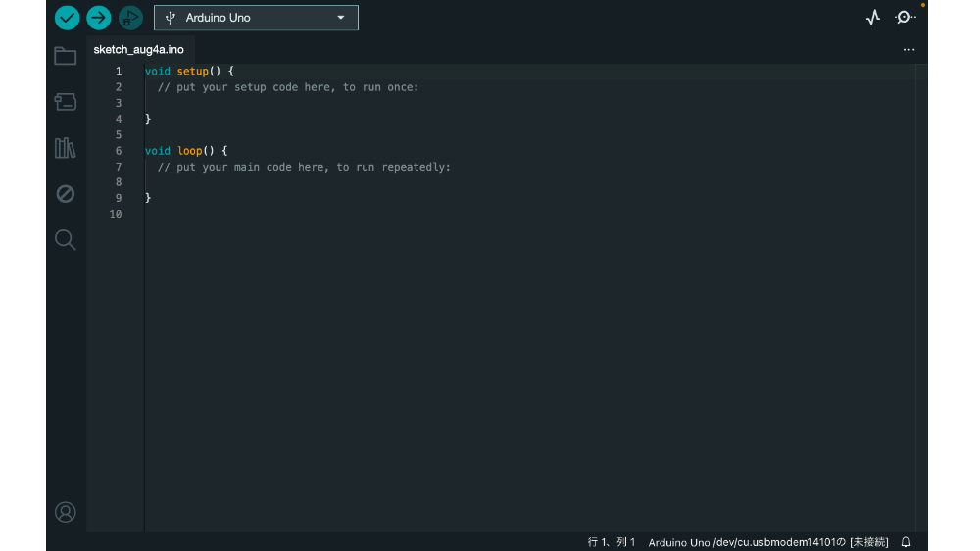
Task: Click line number 1 in the gutter
Action: click(x=119, y=72)
